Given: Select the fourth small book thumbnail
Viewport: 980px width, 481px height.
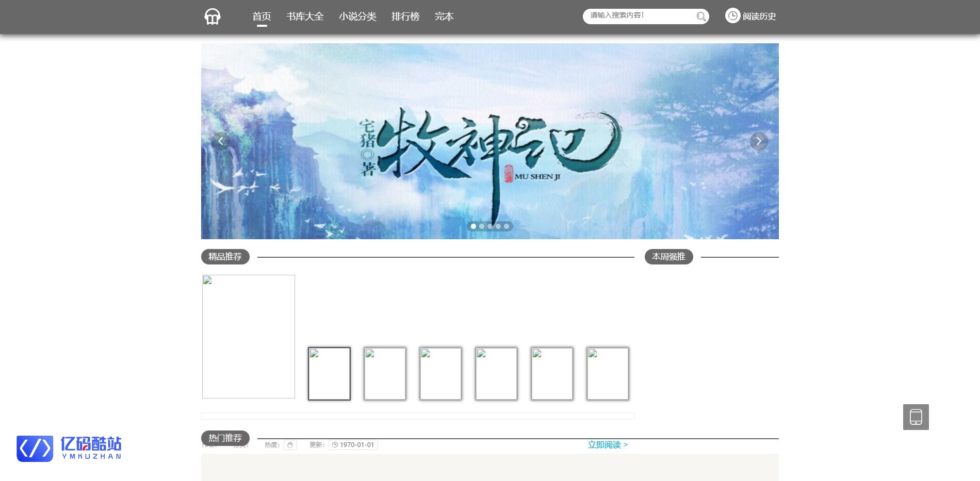Looking at the screenshot, I should pyautogui.click(x=496, y=374).
